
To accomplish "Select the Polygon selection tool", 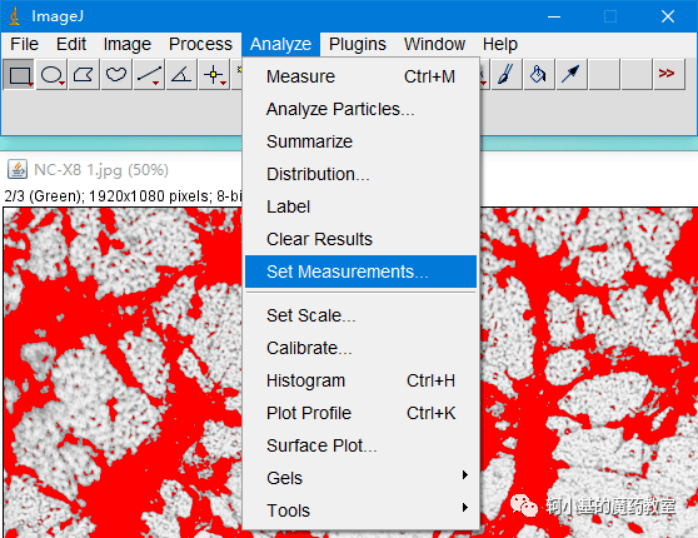I will (85, 75).
